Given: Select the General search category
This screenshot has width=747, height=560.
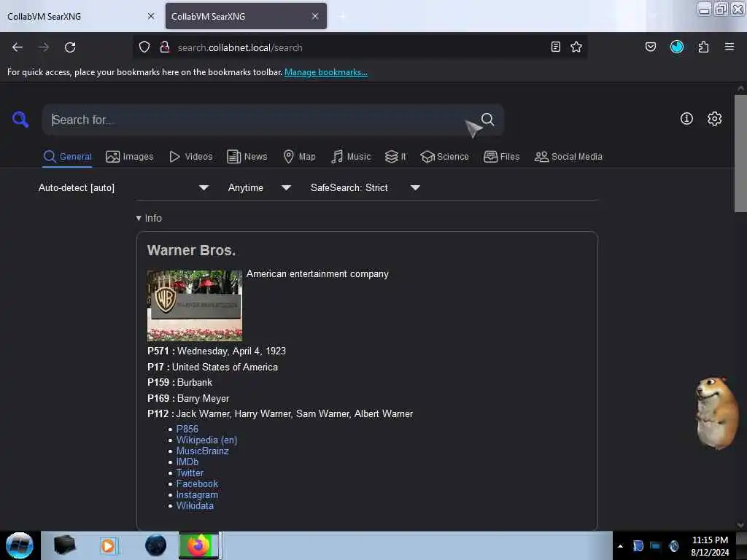Looking at the screenshot, I should tap(68, 157).
